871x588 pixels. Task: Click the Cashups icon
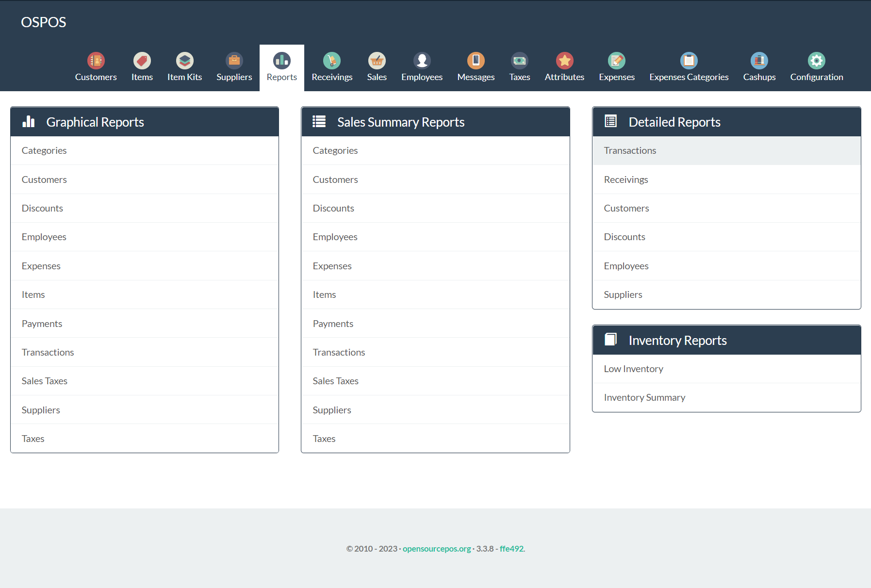click(x=759, y=60)
